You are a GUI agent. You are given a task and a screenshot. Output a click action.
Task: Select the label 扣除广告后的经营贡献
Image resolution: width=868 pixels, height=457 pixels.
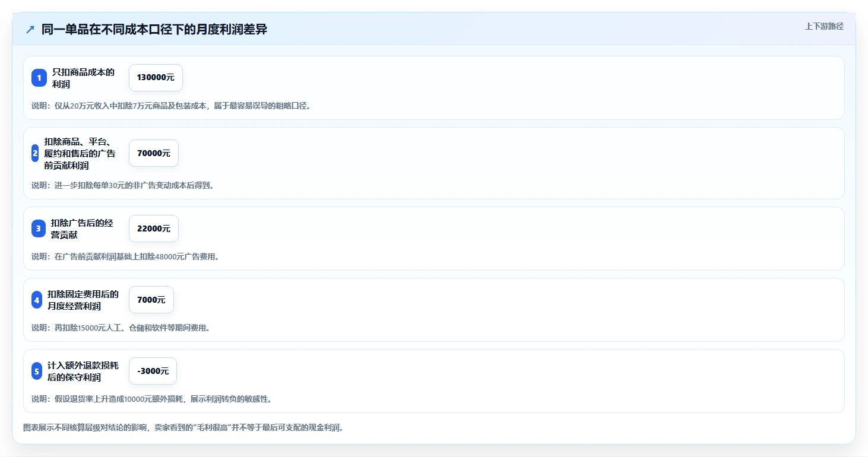82,228
